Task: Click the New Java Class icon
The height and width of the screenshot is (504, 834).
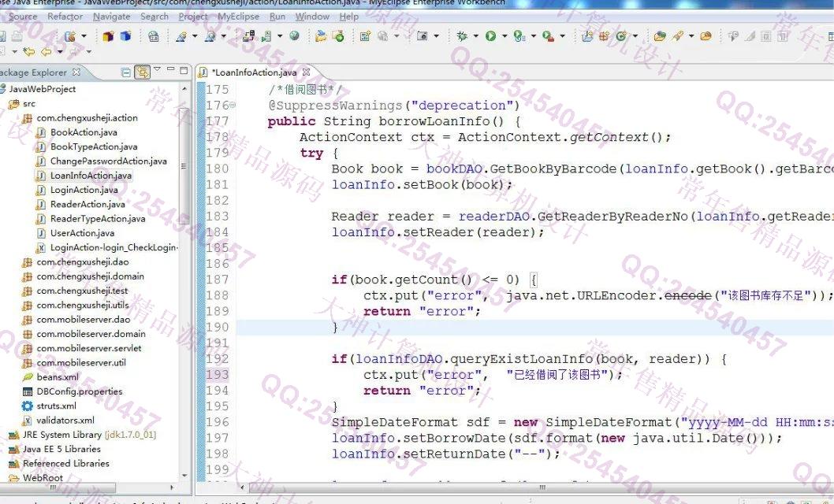Action: point(621,36)
